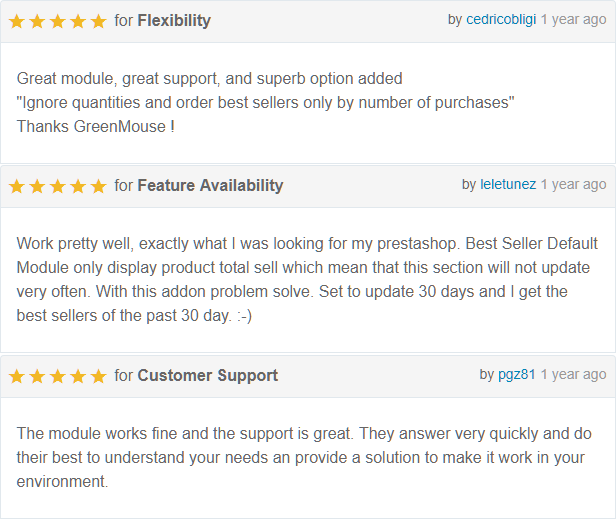
Task: Click the Customer Support review heading
Action: point(207,376)
